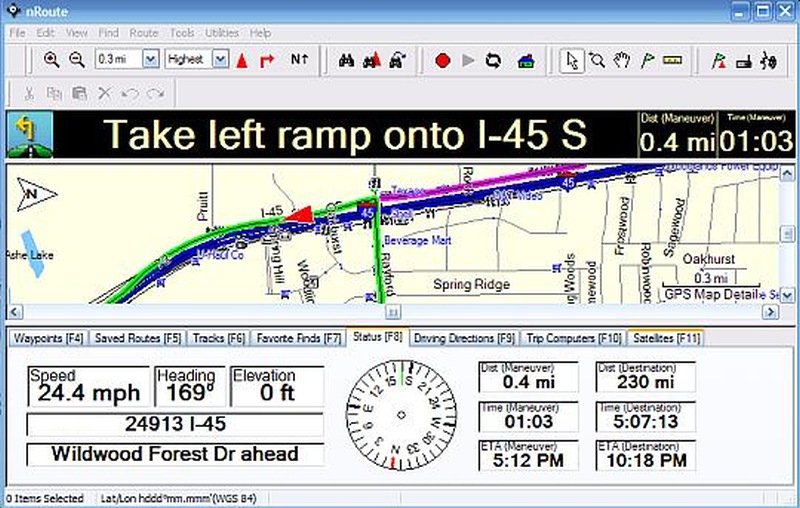Open the Find menu
The height and width of the screenshot is (508, 800).
pos(108,33)
